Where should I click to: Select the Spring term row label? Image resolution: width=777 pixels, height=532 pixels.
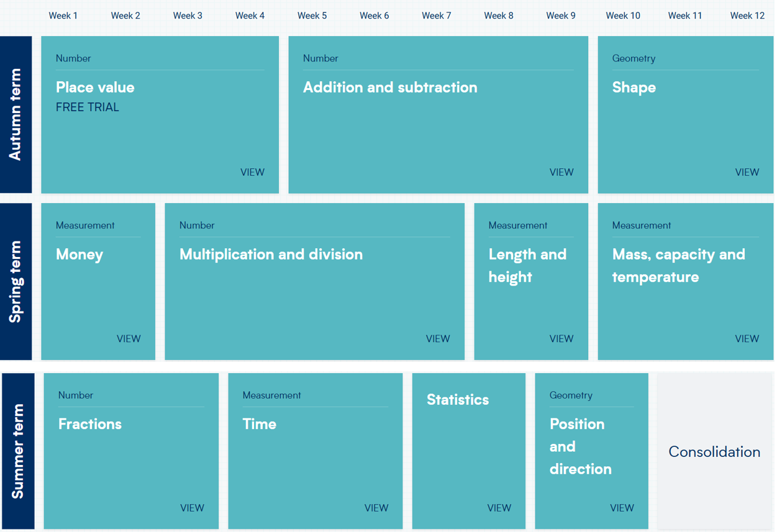pos(16,282)
